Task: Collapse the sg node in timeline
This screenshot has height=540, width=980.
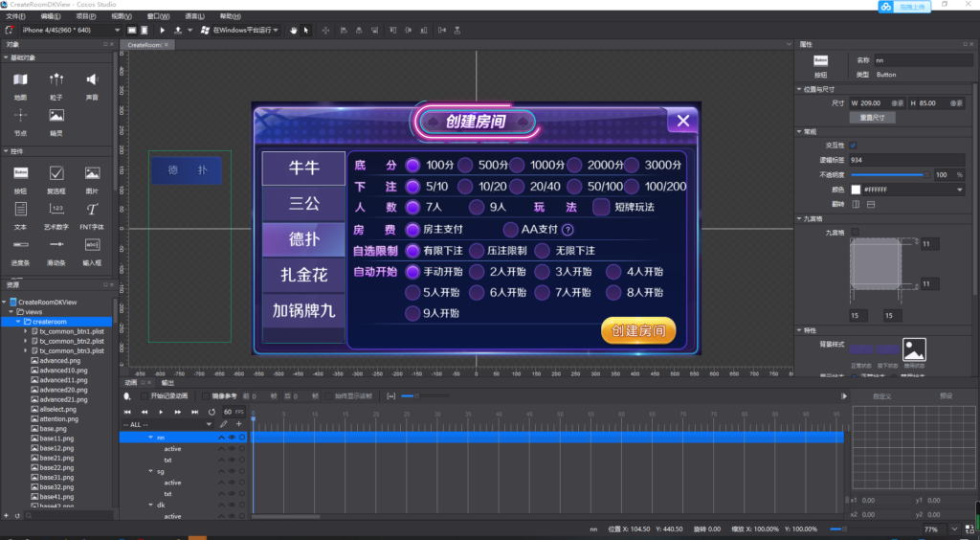Action: point(150,471)
